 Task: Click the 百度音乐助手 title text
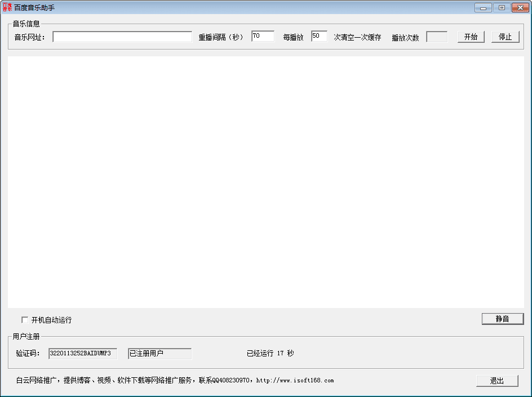[35, 7]
